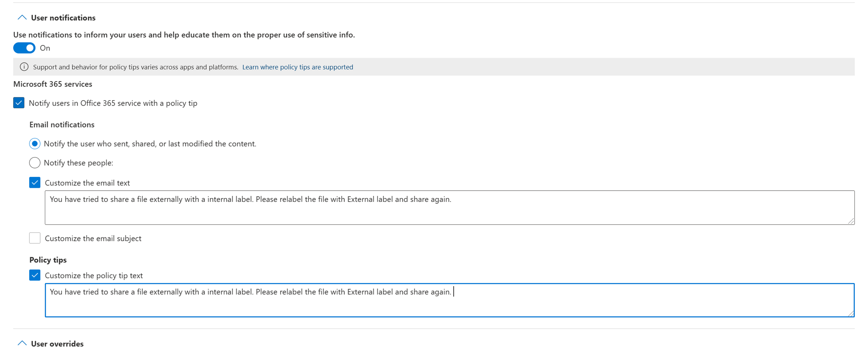The image size is (868, 350).
Task: Uncheck Customize the email text checkbox
Action: pos(35,182)
